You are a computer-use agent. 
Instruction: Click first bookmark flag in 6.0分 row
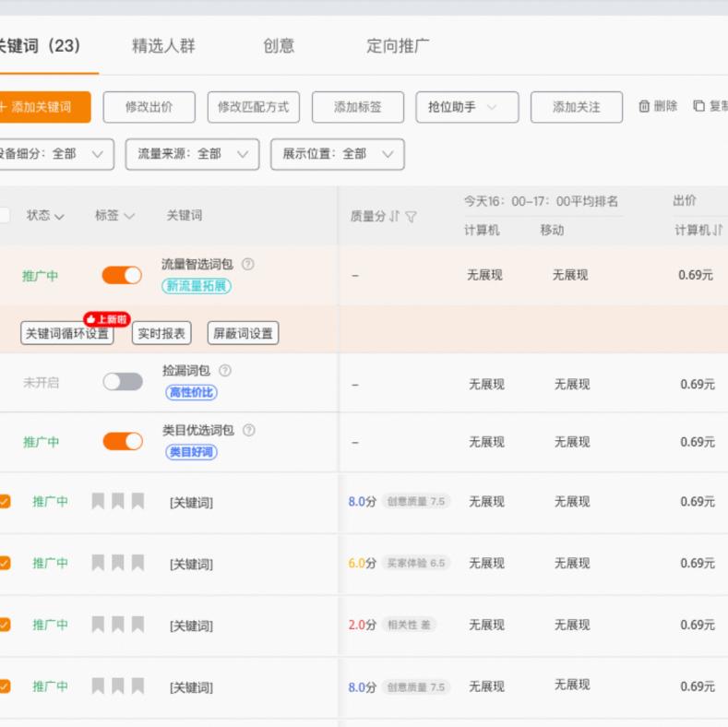click(98, 563)
